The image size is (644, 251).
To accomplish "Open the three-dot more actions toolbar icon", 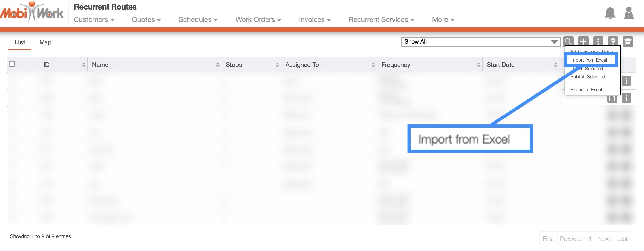I will pyautogui.click(x=598, y=42).
